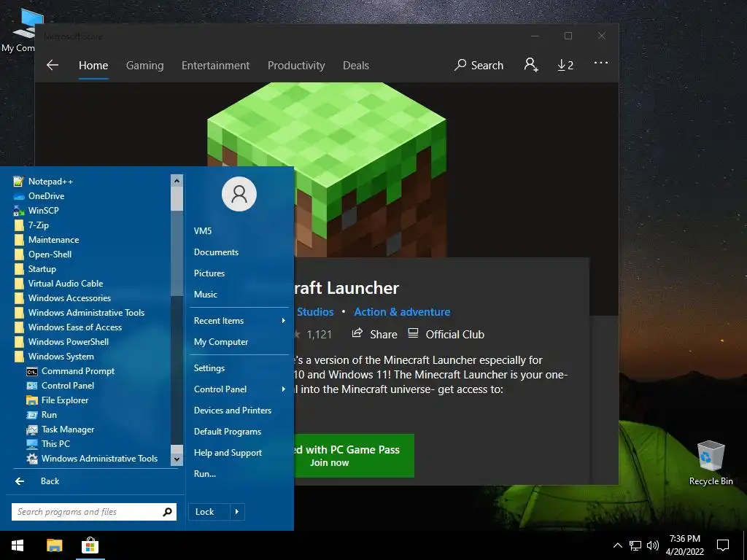Open the volume speaker tray icon

[653, 545]
